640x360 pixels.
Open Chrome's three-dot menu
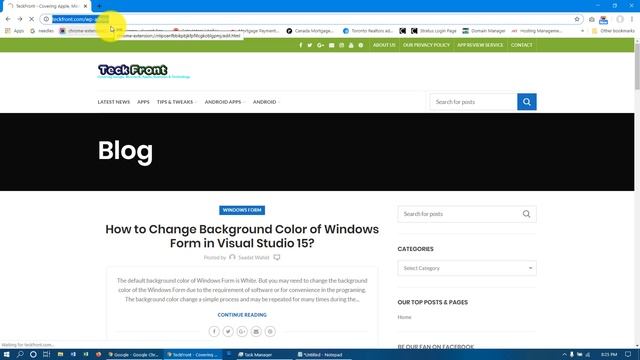point(632,19)
